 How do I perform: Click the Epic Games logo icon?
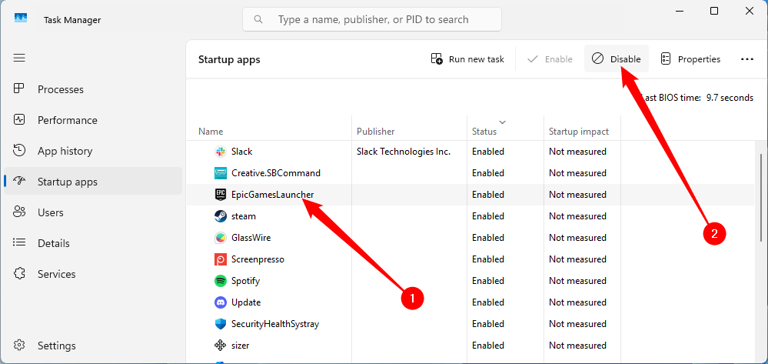click(220, 194)
